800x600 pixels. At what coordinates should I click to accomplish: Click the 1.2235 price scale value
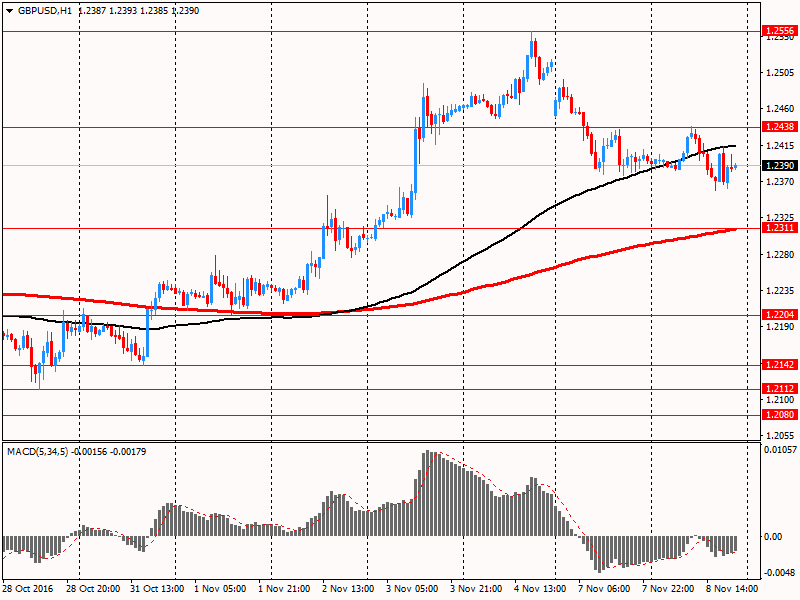tap(780, 290)
